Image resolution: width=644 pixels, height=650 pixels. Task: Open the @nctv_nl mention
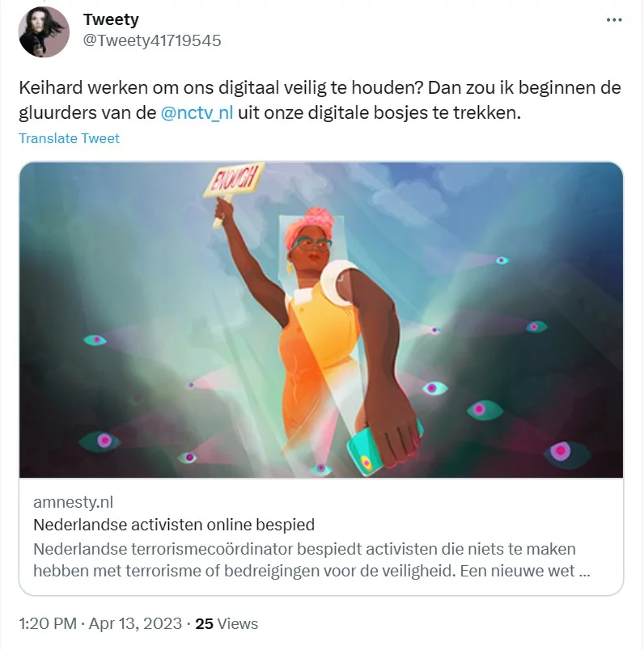coord(197,112)
